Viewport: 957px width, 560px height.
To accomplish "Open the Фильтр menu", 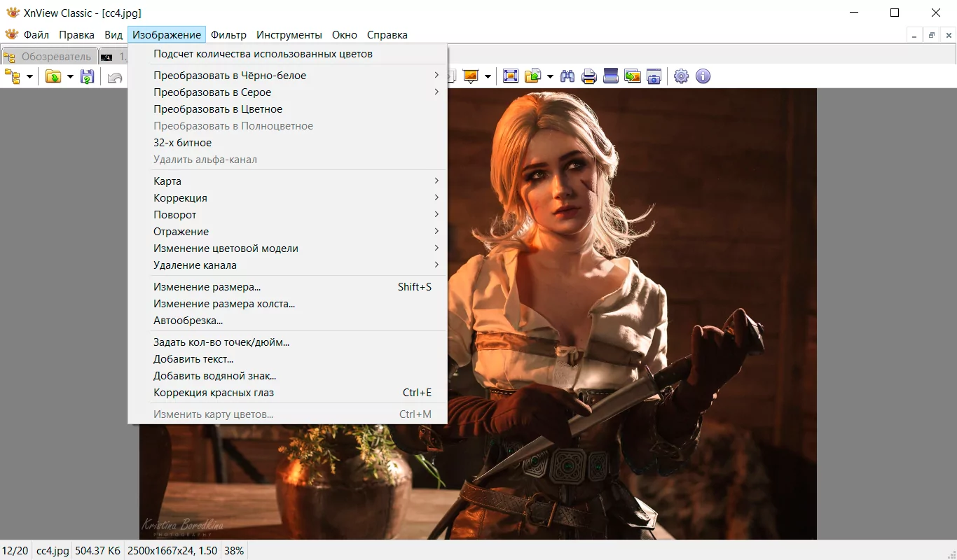I will tap(228, 35).
